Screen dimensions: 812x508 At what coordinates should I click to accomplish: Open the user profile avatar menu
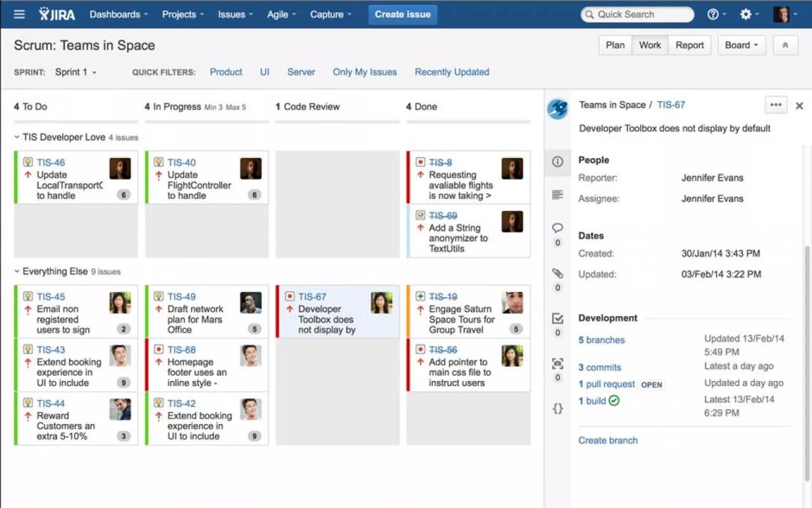click(x=785, y=14)
